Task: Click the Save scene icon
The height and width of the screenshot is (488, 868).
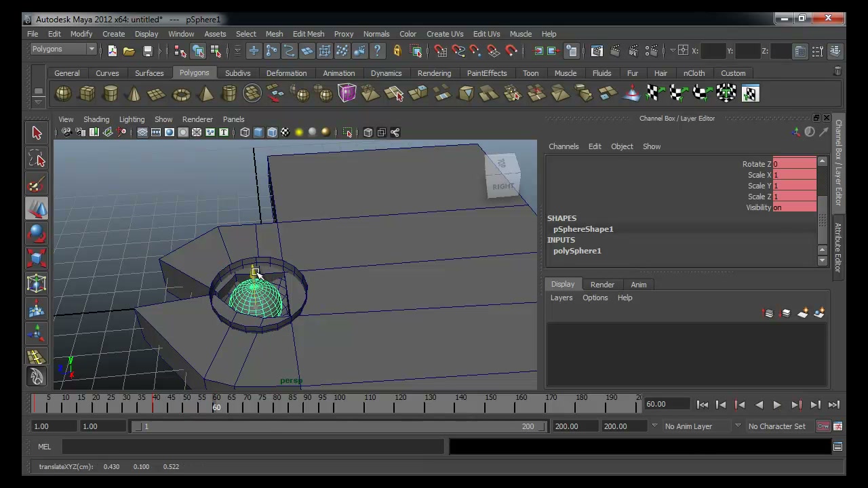Action: click(x=147, y=51)
